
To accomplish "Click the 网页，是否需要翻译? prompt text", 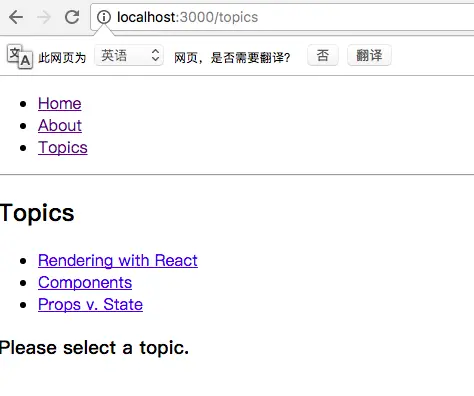I will (232, 58).
